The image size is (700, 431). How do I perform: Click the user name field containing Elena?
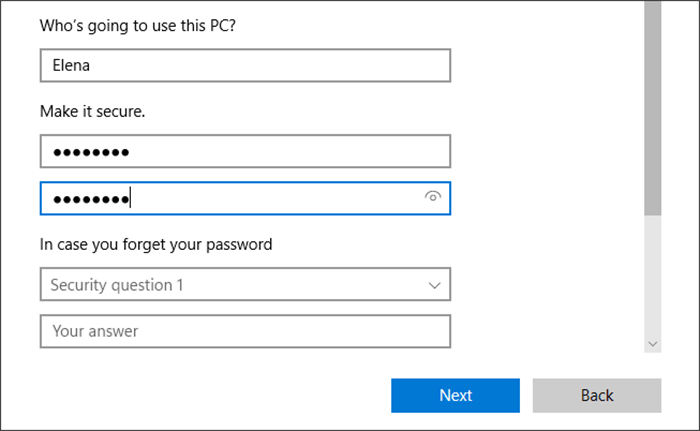(x=245, y=66)
